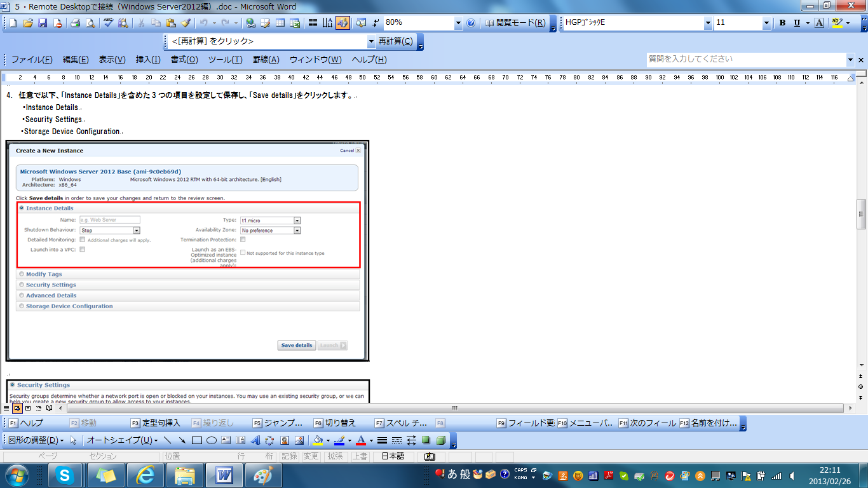The height and width of the screenshot is (488, 868).
Task: Select the Line drawing tool
Action: click(x=168, y=440)
